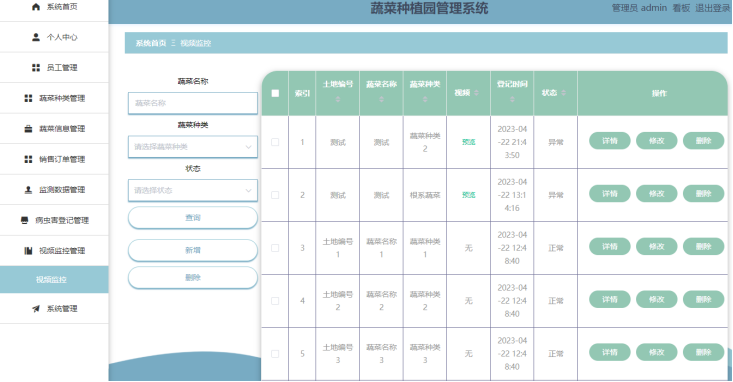Click 详情 for row 5
Screen dimensions: 733x382
coord(610,352)
